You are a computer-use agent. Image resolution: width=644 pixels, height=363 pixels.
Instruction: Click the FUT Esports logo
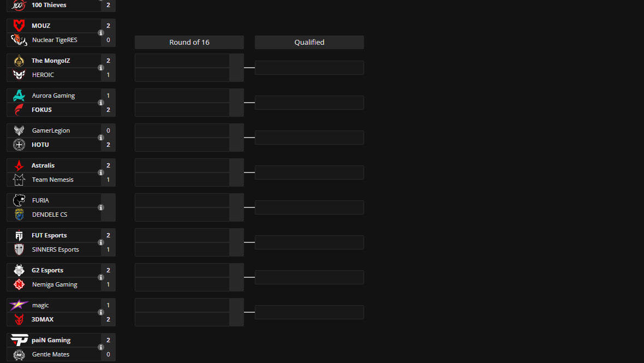coord(19,235)
